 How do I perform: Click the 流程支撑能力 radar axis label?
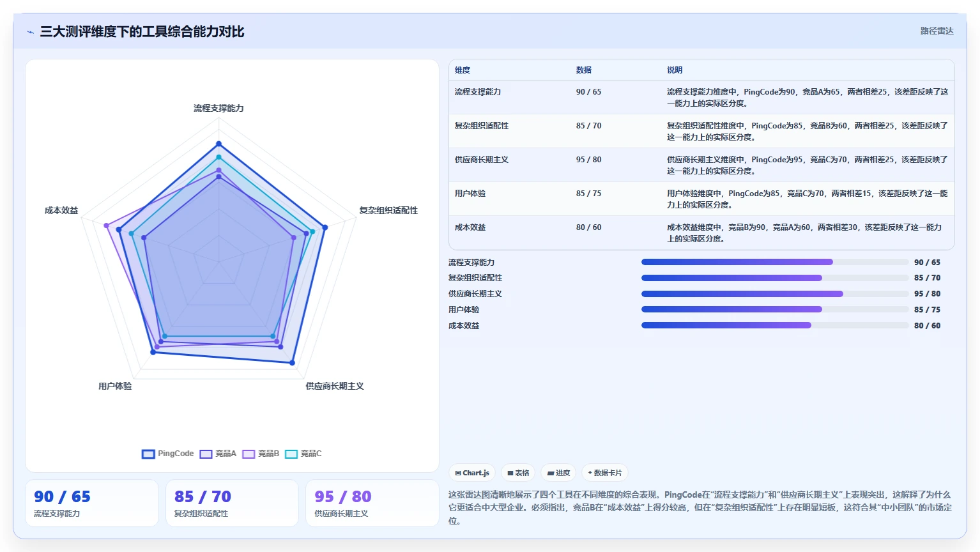point(218,109)
